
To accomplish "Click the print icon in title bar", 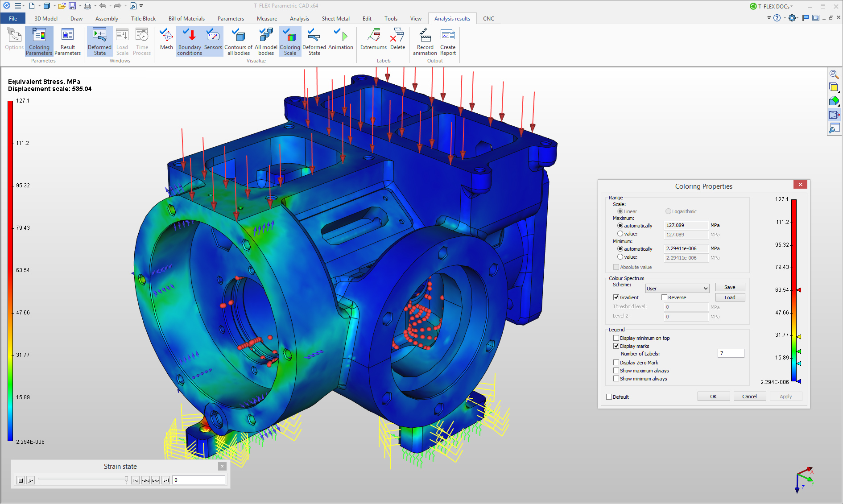I will pyautogui.click(x=87, y=6).
